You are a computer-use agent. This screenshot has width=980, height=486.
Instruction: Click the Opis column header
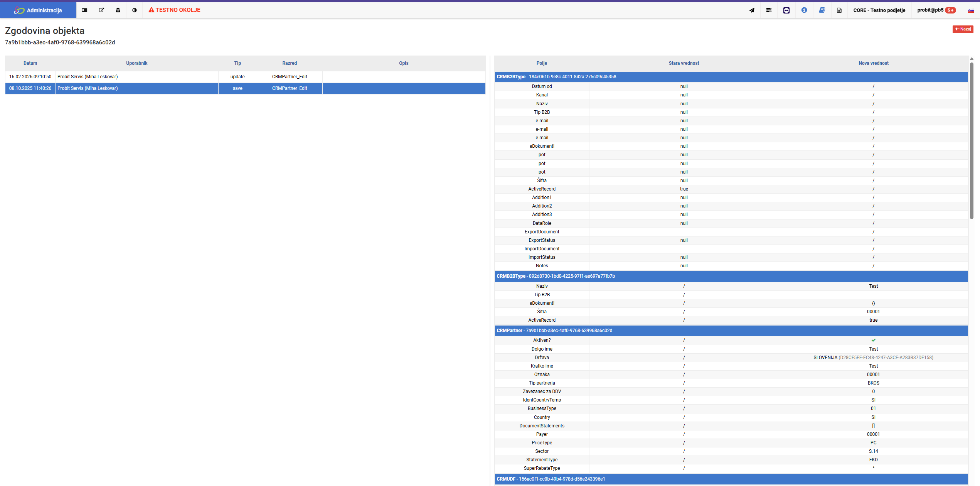404,63
